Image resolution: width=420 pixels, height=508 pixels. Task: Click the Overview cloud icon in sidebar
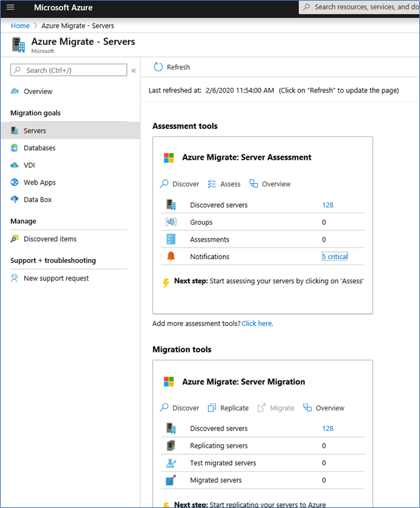tap(15, 91)
